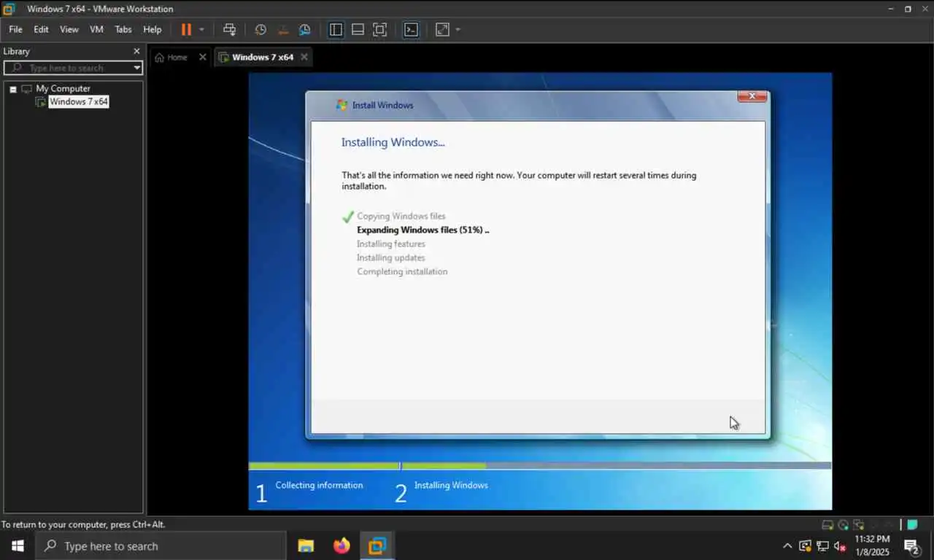Click the 'Expanding Windows files (51%)' text
This screenshot has height=560, width=934.
click(423, 230)
